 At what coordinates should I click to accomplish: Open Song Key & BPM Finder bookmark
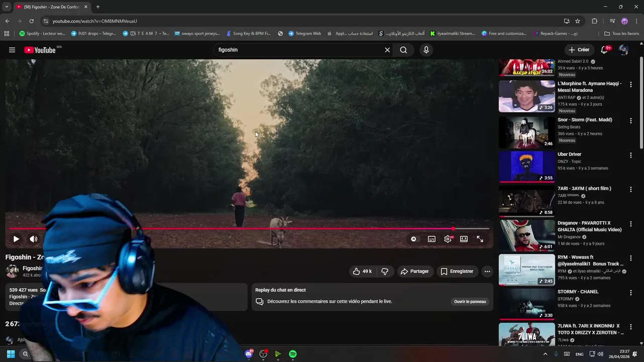click(249, 34)
